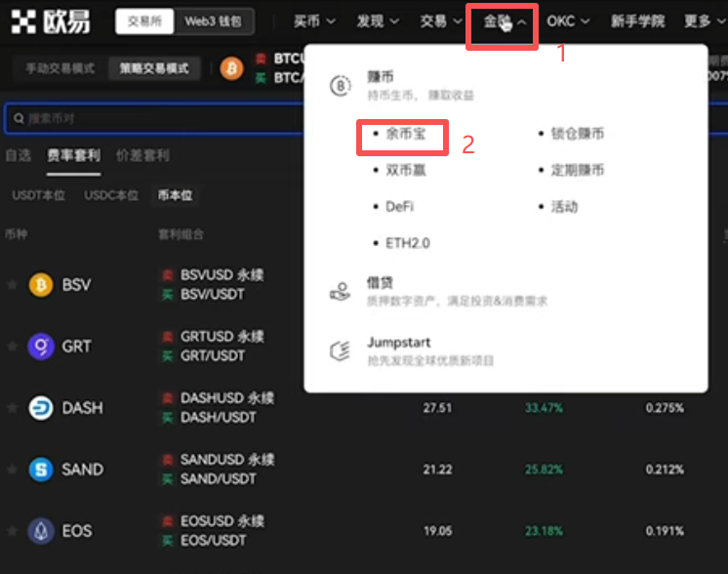Click the BSV coin icon
This screenshot has width=728, height=574.
click(x=41, y=284)
